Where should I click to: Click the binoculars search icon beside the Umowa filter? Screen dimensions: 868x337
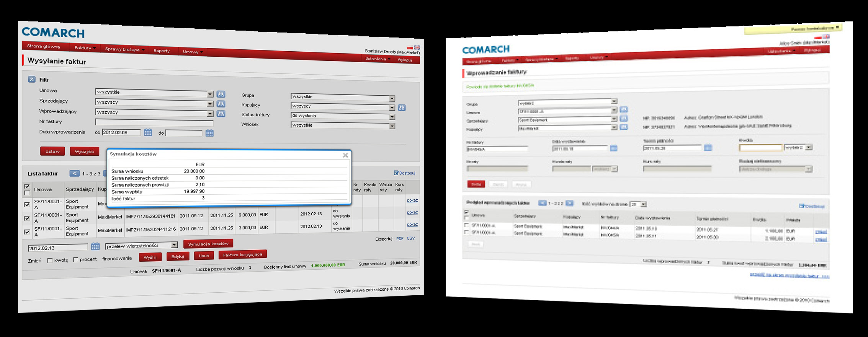click(221, 94)
